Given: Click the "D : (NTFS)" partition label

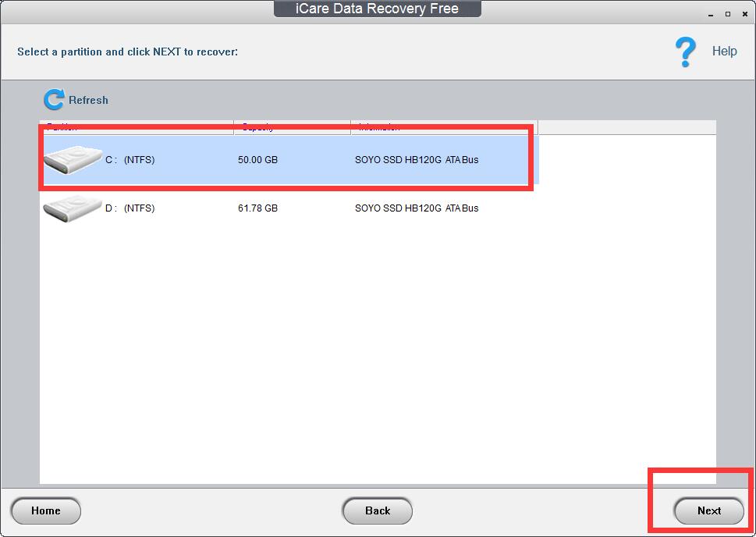Looking at the screenshot, I should pyautogui.click(x=130, y=208).
